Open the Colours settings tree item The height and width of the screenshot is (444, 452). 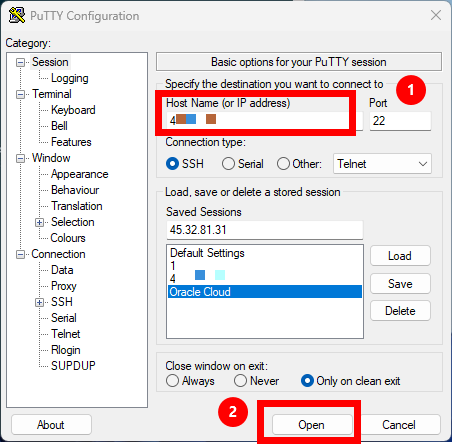[x=68, y=238]
